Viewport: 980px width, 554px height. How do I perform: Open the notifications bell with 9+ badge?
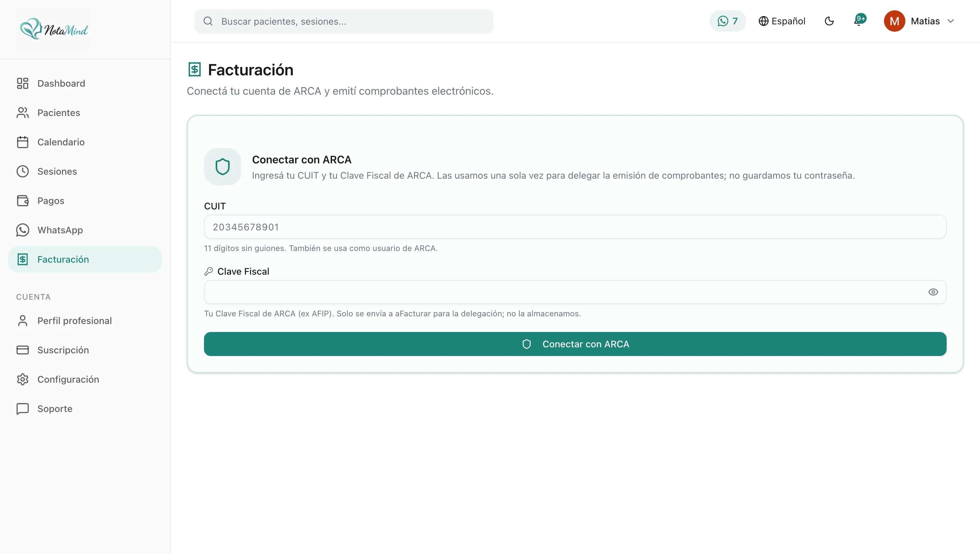pyautogui.click(x=859, y=21)
